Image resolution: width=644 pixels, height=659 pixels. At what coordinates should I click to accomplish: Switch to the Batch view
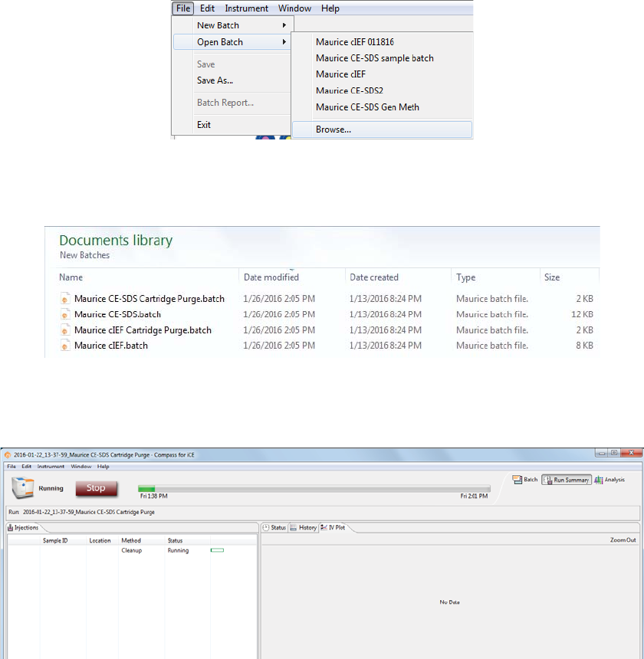click(525, 480)
